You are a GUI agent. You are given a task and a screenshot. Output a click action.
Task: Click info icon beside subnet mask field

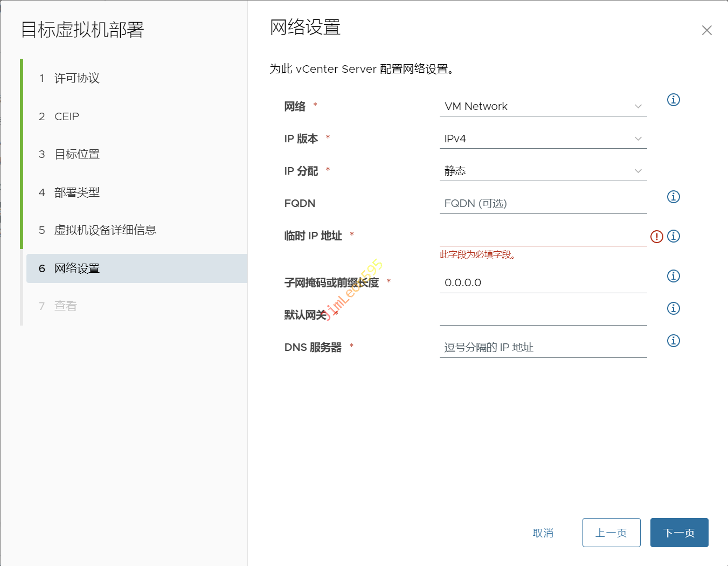[673, 276]
